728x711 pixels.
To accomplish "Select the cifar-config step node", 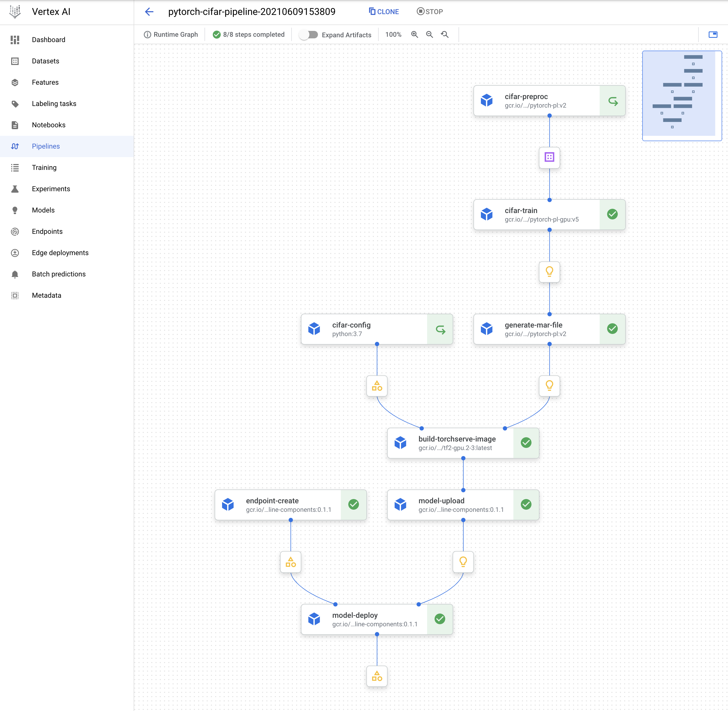I will 377,329.
